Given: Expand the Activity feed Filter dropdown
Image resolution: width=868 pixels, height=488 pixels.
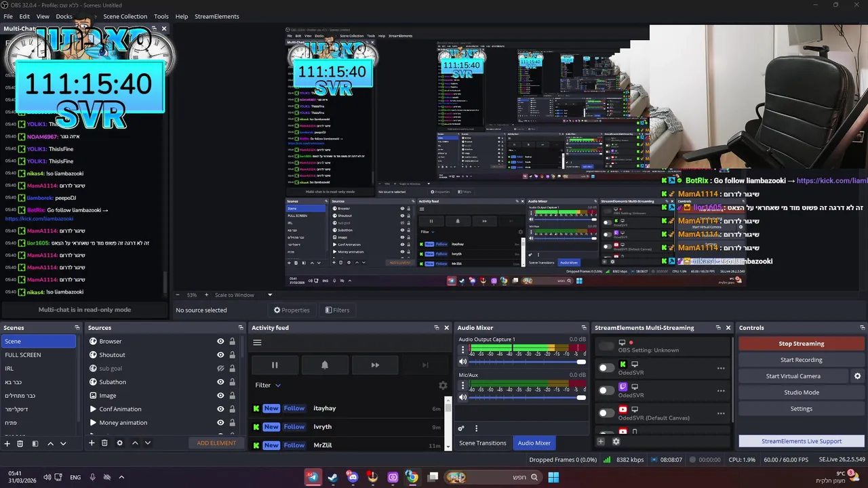Looking at the screenshot, I should pos(268,385).
